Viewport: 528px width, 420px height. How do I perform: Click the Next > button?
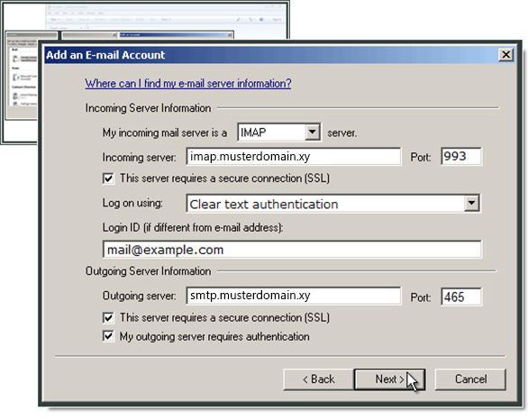[389, 379]
